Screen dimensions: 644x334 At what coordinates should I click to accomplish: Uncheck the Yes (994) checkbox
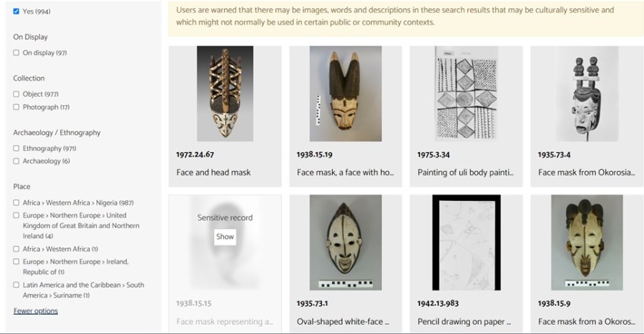click(x=16, y=11)
